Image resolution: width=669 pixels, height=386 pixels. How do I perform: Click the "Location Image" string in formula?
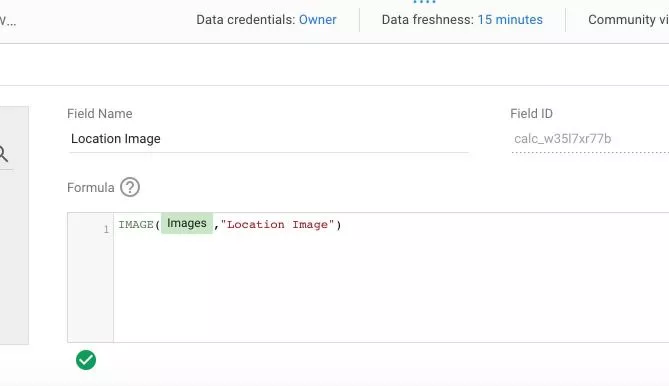pyautogui.click(x=277, y=225)
